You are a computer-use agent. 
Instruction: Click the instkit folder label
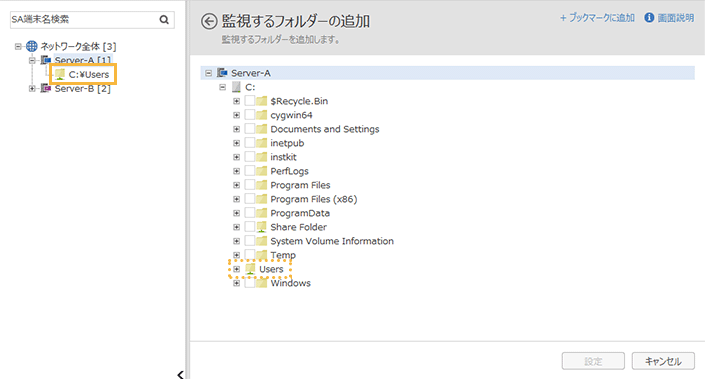[283, 157]
